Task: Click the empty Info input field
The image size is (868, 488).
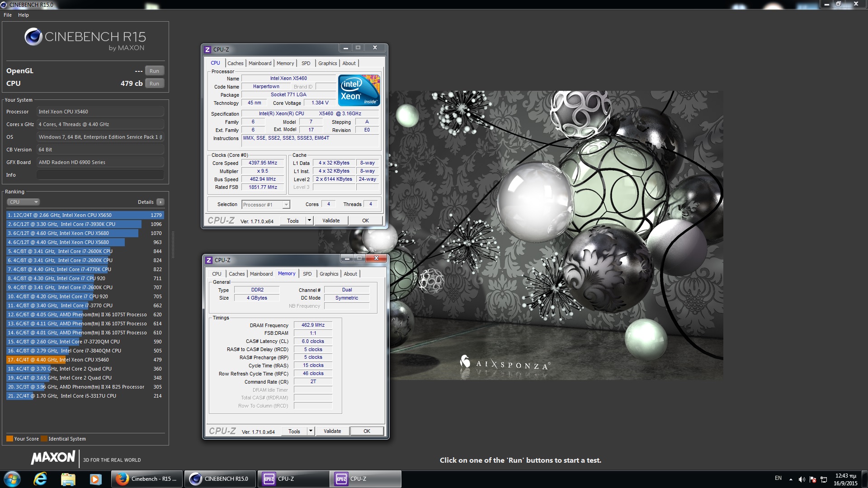Action: tap(100, 175)
